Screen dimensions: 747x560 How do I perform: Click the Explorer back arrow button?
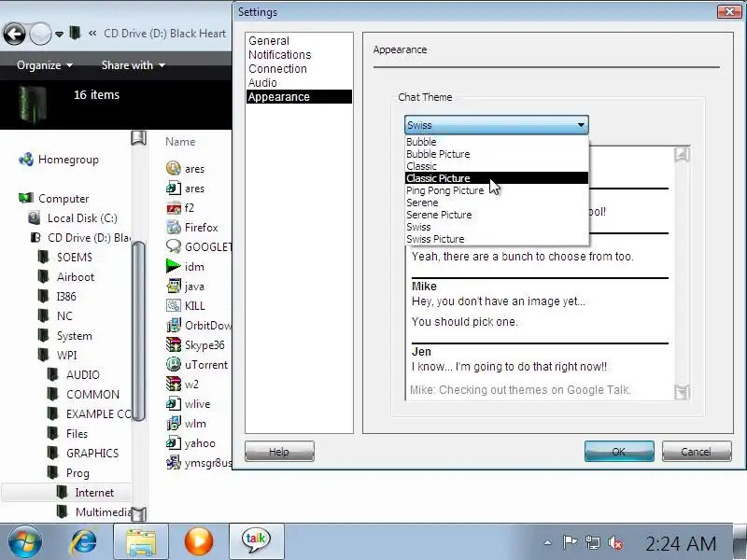point(14,34)
